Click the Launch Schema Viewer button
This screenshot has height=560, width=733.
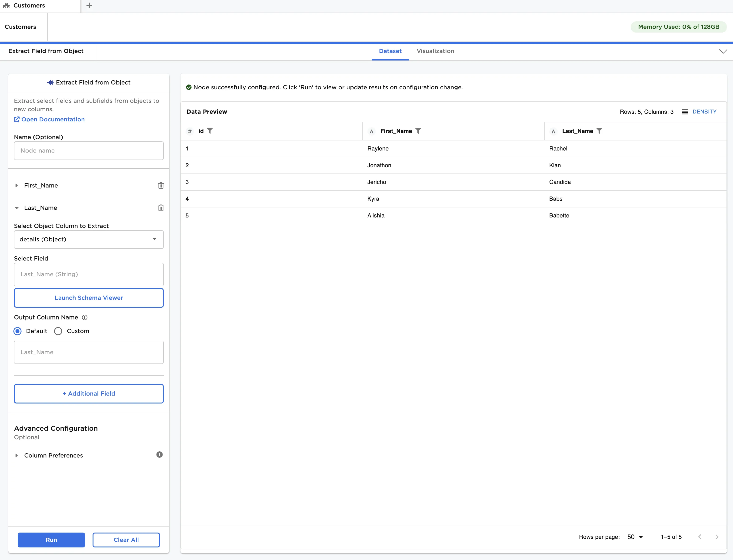(x=89, y=298)
